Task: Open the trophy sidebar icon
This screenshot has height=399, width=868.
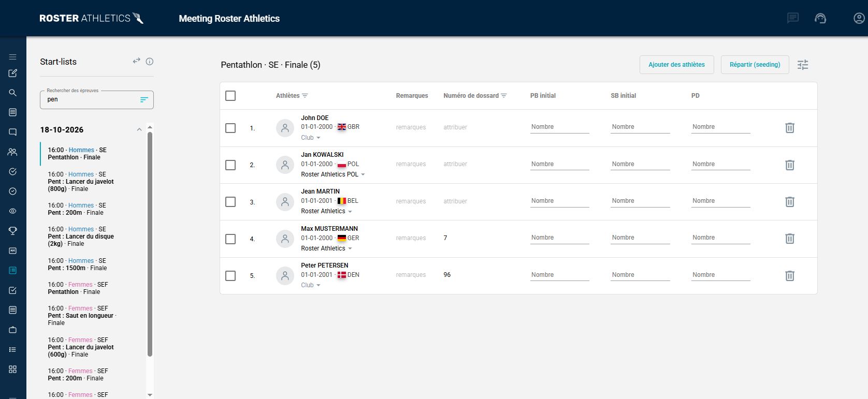Action: click(x=13, y=231)
